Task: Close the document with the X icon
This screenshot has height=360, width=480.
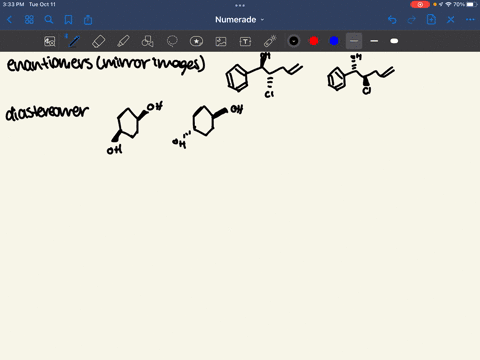Action: [451, 20]
